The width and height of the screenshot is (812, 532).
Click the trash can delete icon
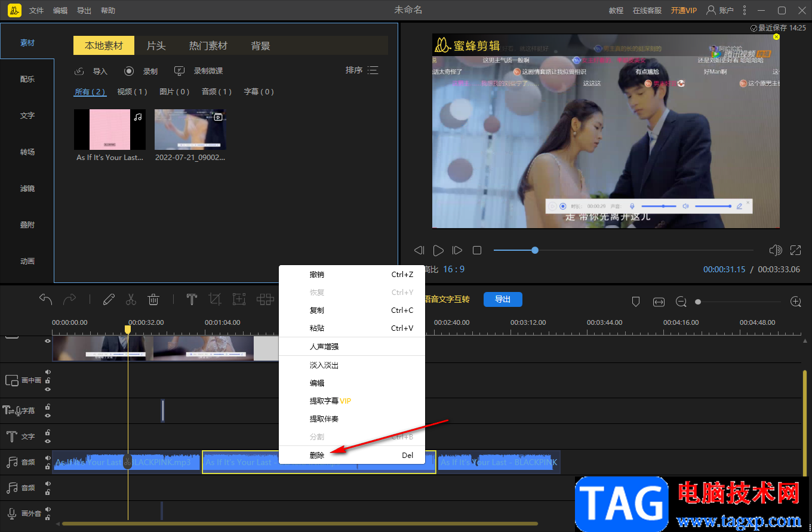pos(153,299)
